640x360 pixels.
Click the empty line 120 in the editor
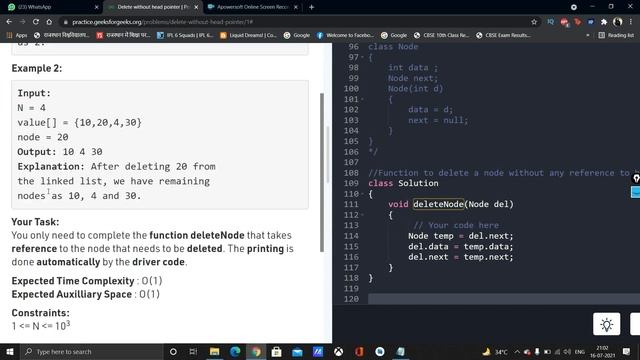tap(504, 299)
